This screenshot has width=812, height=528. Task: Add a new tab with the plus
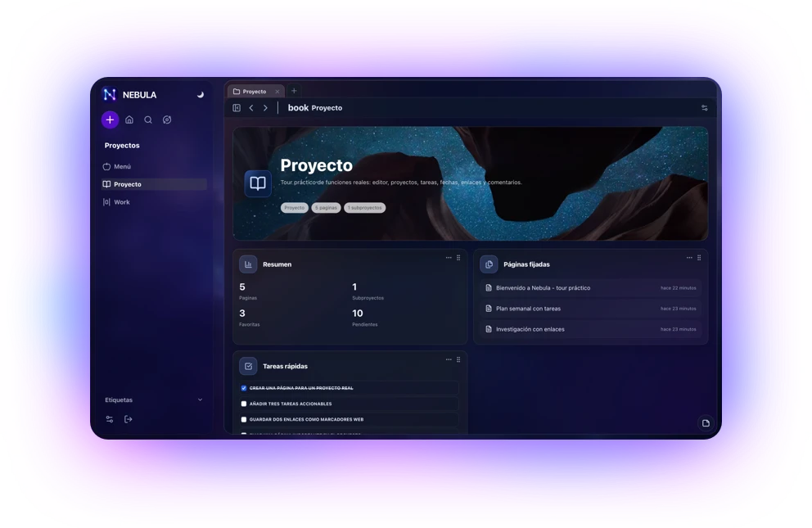point(294,91)
